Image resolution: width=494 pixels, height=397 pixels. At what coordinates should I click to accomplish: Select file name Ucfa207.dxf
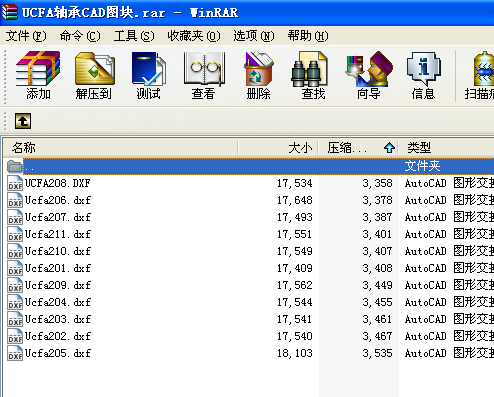point(58,217)
